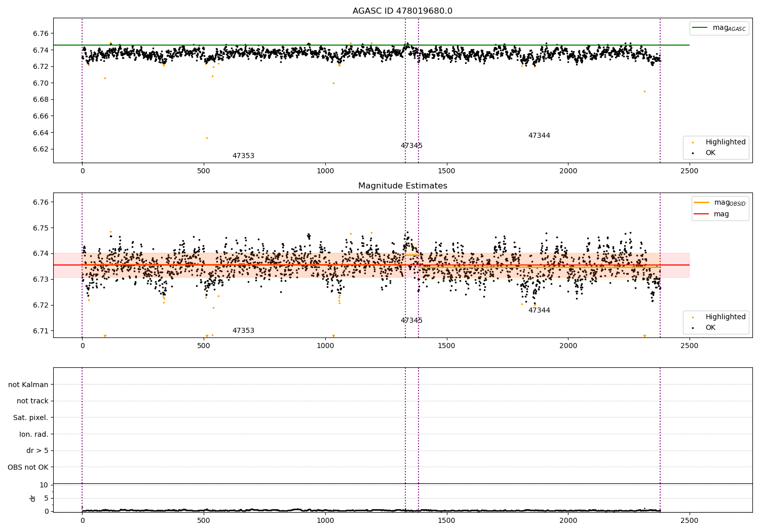Screen dimensions: 760x532
Task: Click the 'dr > 5' row label
Action: pos(37,451)
